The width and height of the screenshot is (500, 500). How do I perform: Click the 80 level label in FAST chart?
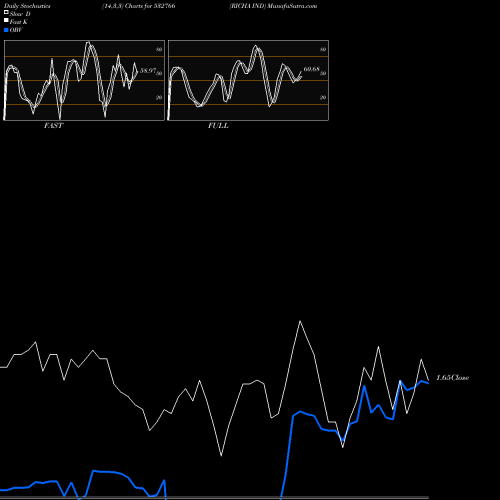159,49
